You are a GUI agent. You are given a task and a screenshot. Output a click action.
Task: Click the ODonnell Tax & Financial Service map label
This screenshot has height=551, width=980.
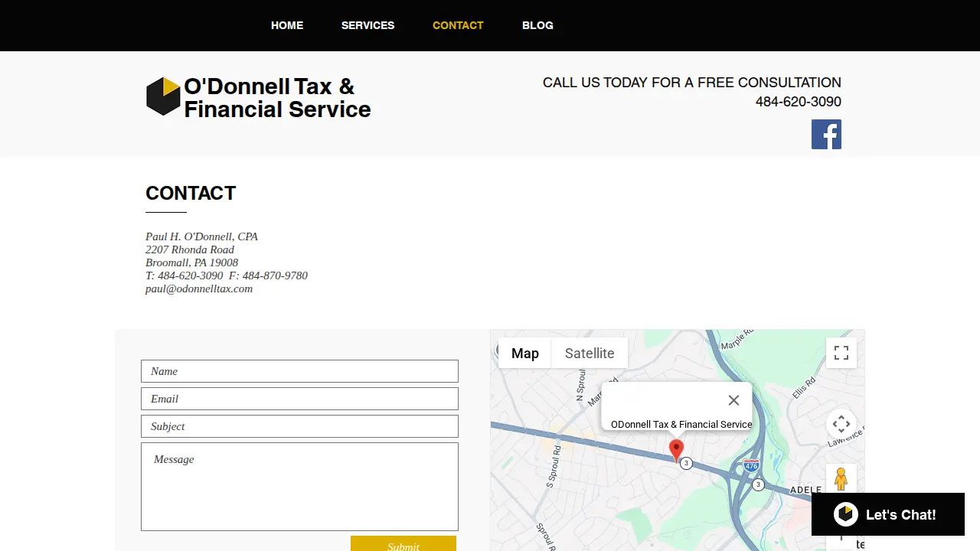[681, 424]
